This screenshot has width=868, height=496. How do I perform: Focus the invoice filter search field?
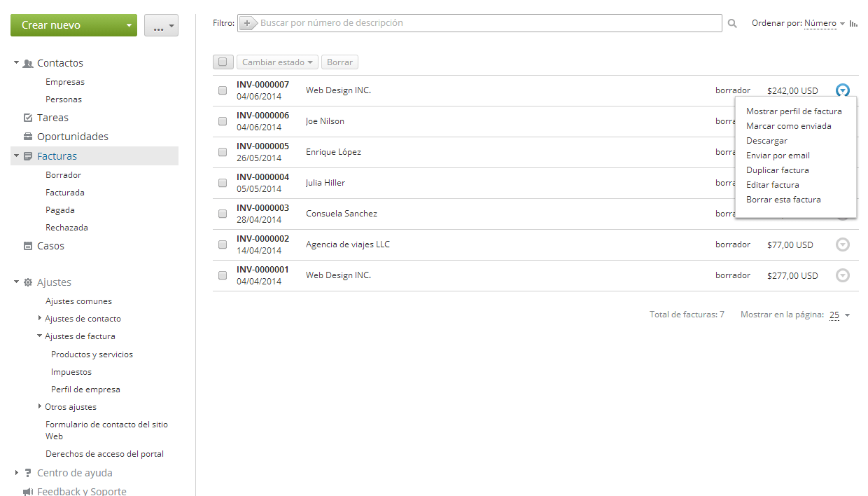[x=483, y=23]
